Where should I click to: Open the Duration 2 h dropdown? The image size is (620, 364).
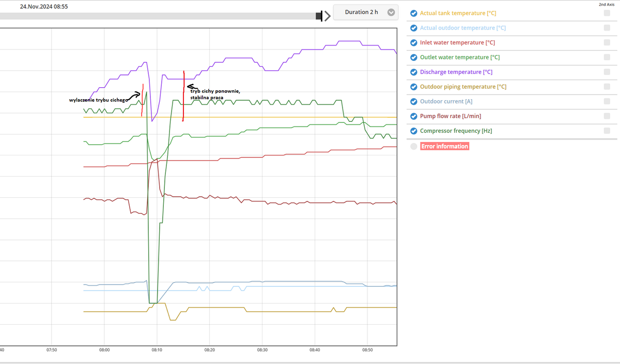(362, 12)
